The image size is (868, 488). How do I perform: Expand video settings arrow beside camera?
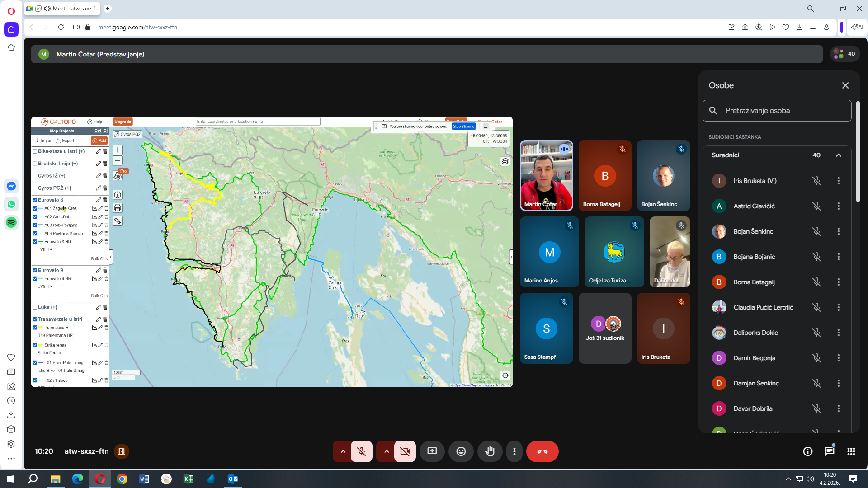(x=387, y=451)
